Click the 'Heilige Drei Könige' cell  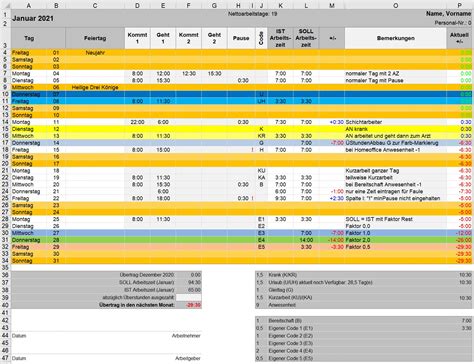point(95,87)
